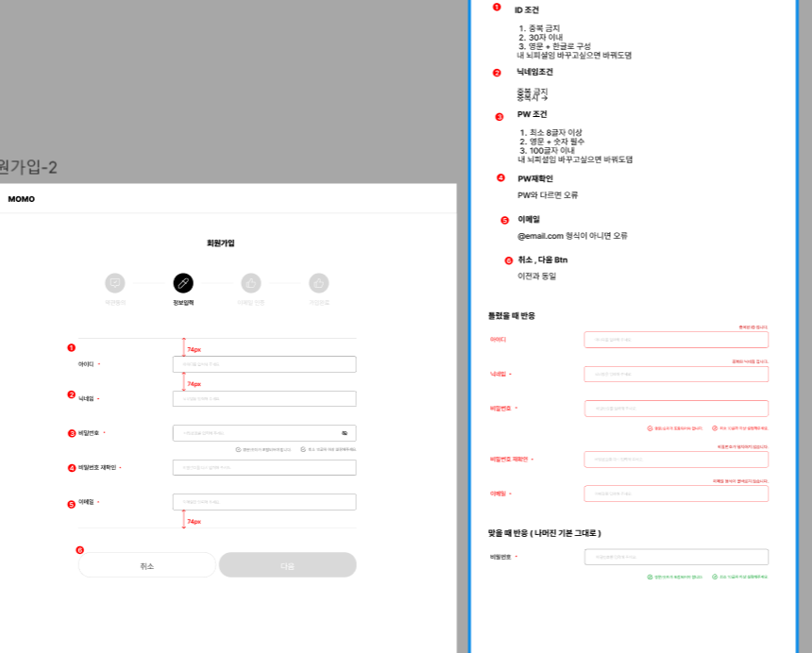Select the PW 조건 heading

pyautogui.click(x=532, y=114)
